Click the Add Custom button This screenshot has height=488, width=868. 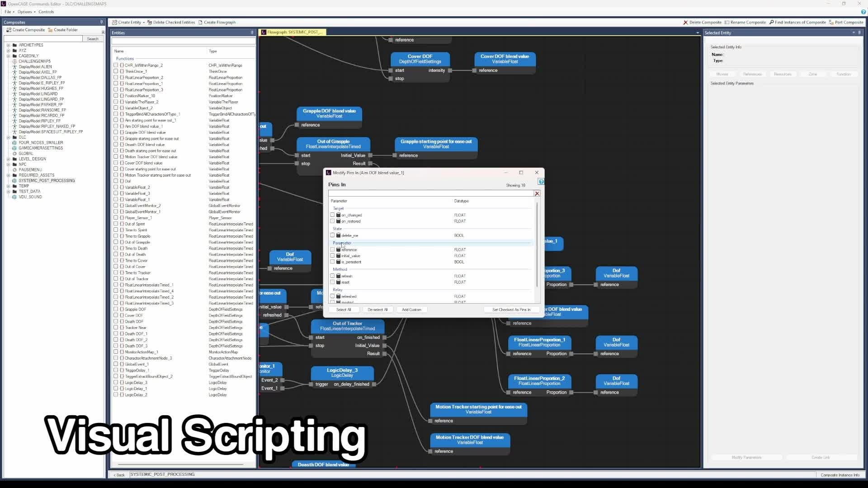411,310
